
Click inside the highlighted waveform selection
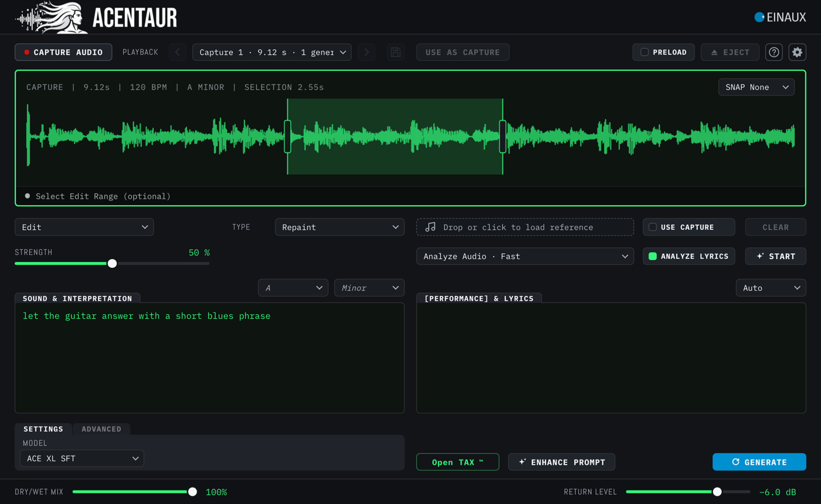[x=395, y=137]
